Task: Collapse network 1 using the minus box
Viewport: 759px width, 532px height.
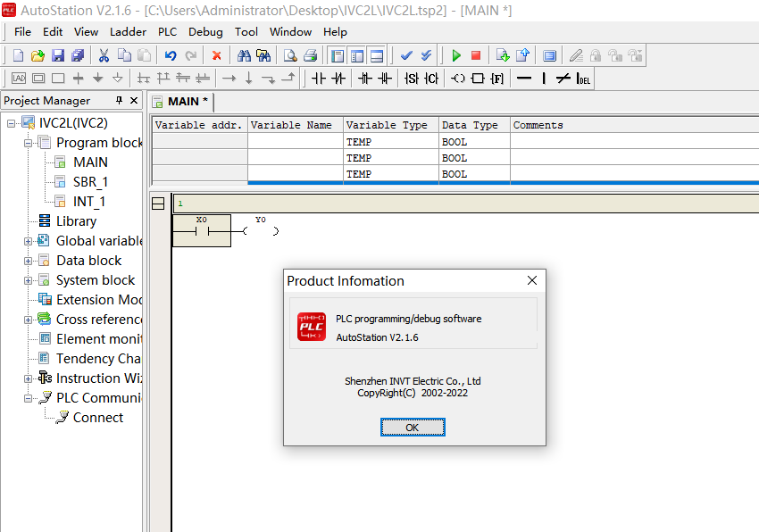Action: [158, 204]
